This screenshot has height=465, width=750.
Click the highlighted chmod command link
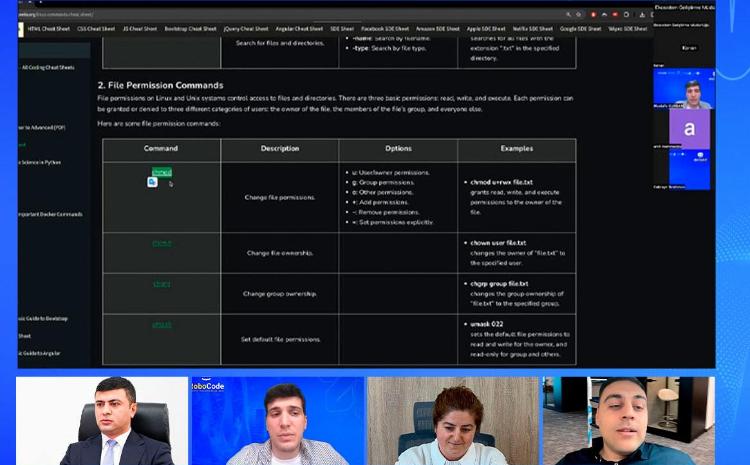point(161,172)
